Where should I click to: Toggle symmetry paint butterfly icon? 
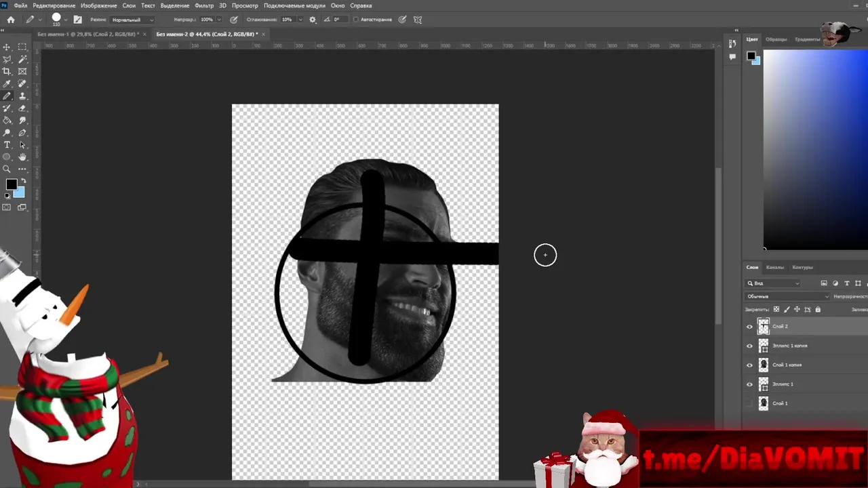418,20
